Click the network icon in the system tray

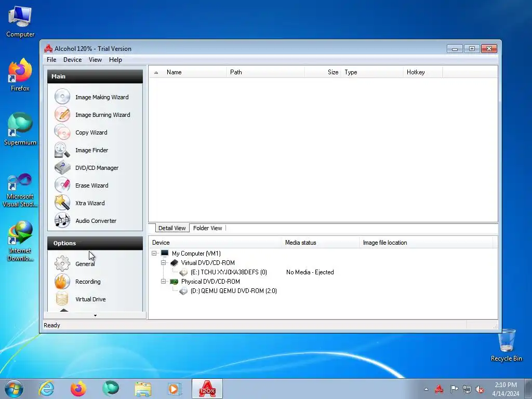467,389
